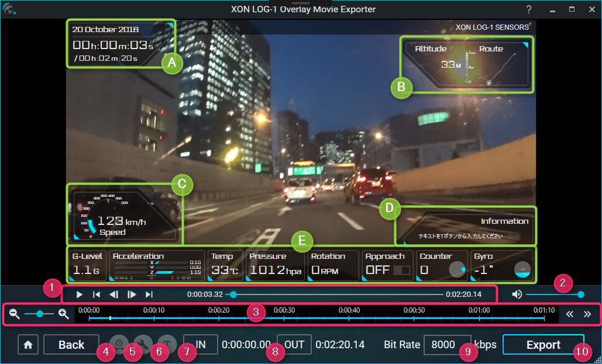Click the Counter dial overlay
The height and width of the screenshot is (364, 602).
[457, 269]
